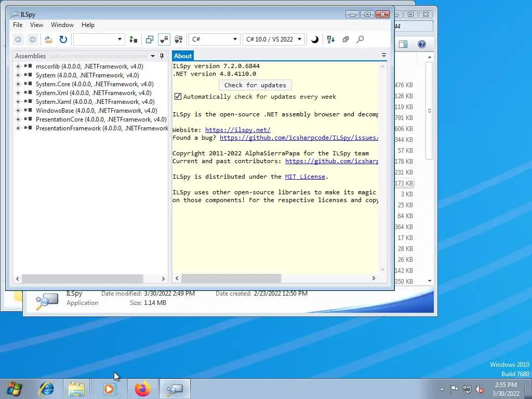The width and height of the screenshot is (532, 399).
Task: Open Windows Explorer from the taskbar
Action: [77, 389]
